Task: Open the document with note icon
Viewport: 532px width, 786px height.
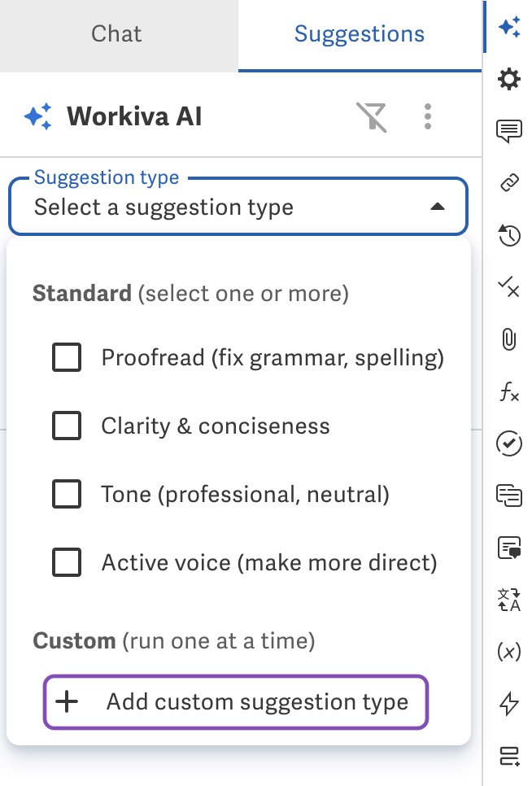Action: pos(509,548)
